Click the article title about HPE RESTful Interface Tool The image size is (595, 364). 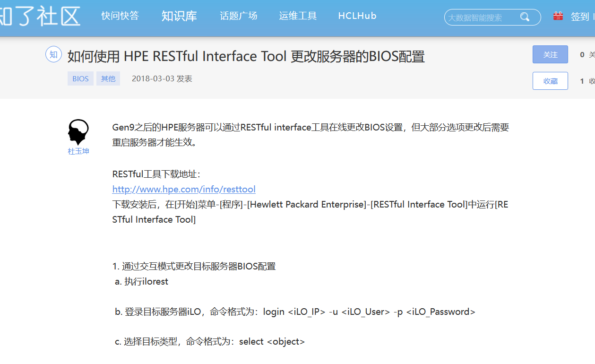[246, 57]
